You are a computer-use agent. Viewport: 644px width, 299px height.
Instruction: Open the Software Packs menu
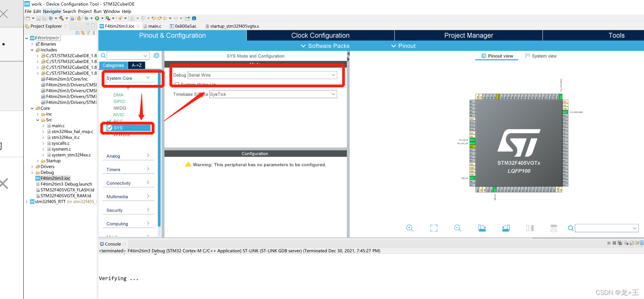click(325, 46)
